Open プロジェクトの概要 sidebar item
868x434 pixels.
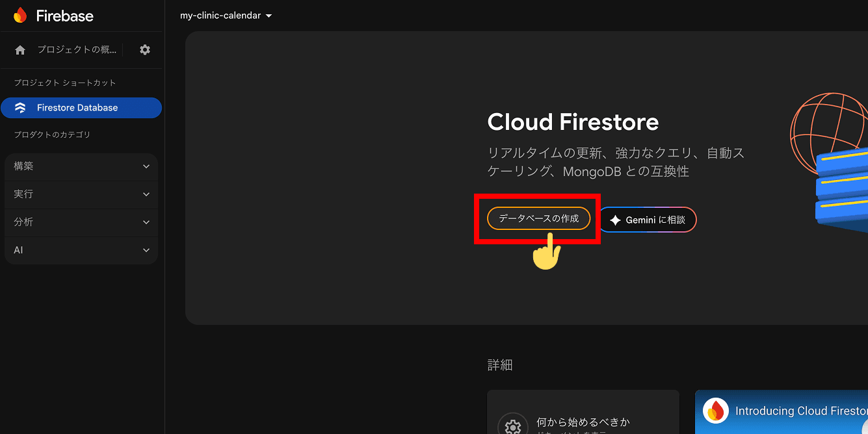[x=77, y=50]
